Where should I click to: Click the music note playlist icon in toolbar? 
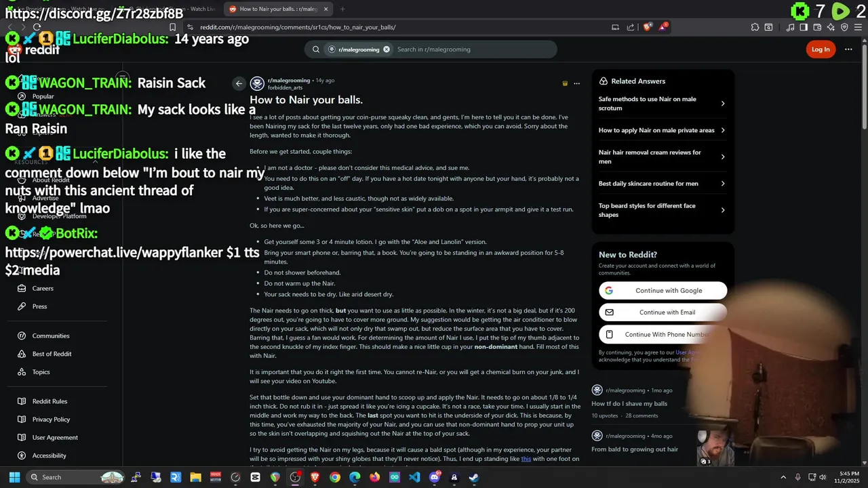click(x=791, y=27)
